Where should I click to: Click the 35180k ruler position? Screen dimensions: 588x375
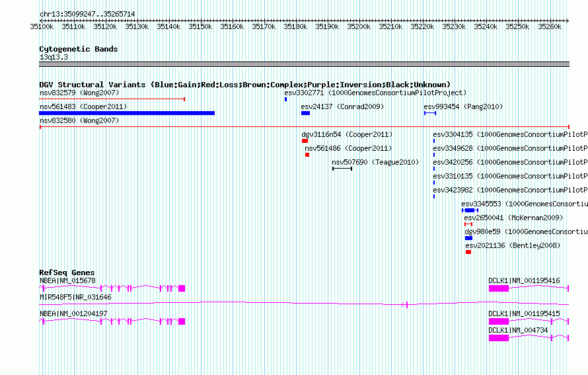point(295,26)
